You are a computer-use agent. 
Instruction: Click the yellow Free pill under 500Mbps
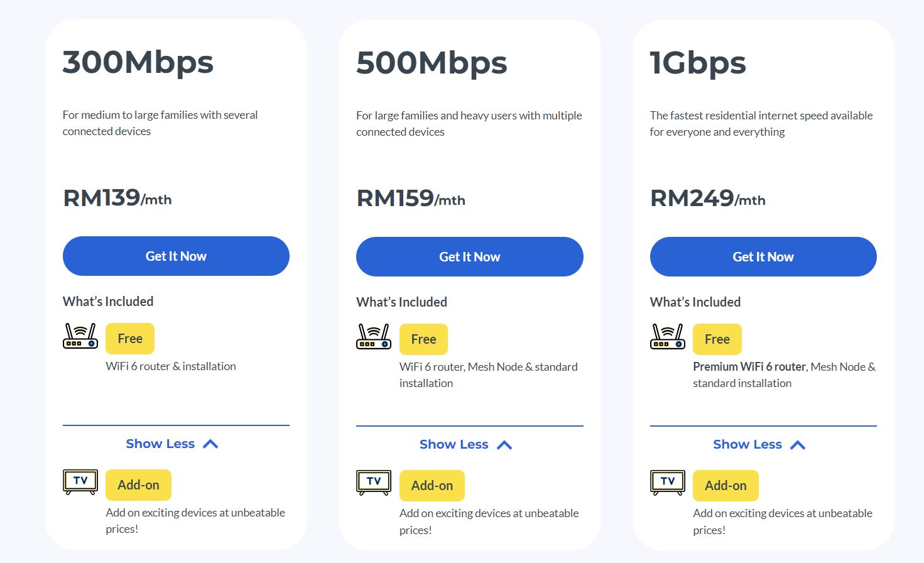[423, 339]
